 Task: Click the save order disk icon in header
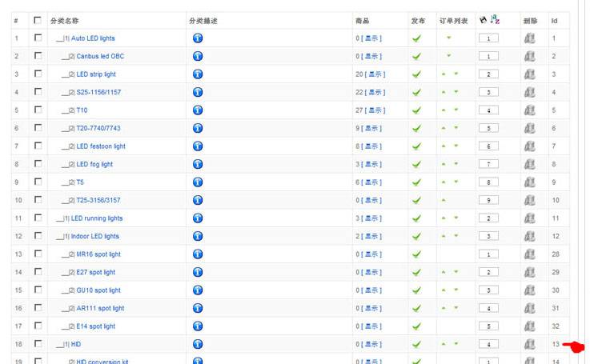pyautogui.click(x=483, y=20)
